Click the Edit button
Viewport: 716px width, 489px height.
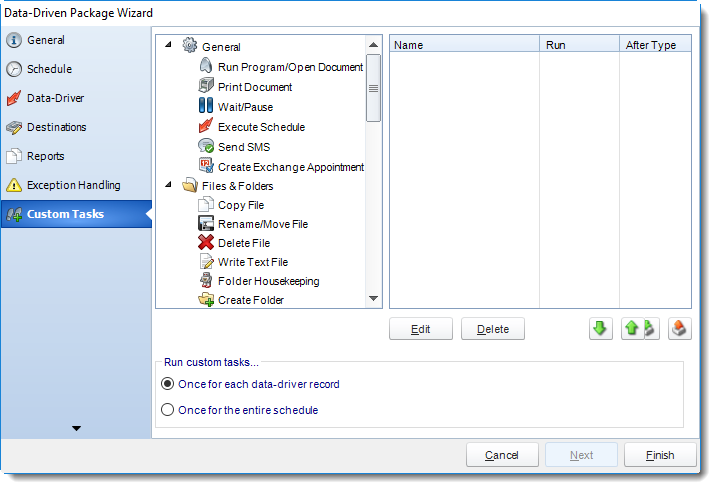pyautogui.click(x=421, y=329)
